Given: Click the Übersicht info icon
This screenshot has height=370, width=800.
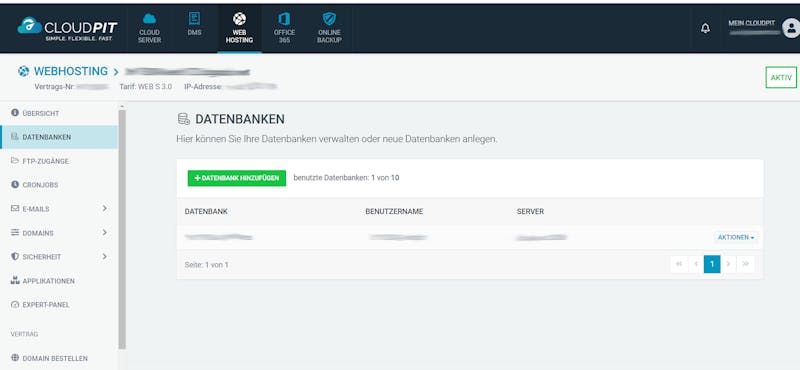Looking at the screenshot, I should coord(15,113).
